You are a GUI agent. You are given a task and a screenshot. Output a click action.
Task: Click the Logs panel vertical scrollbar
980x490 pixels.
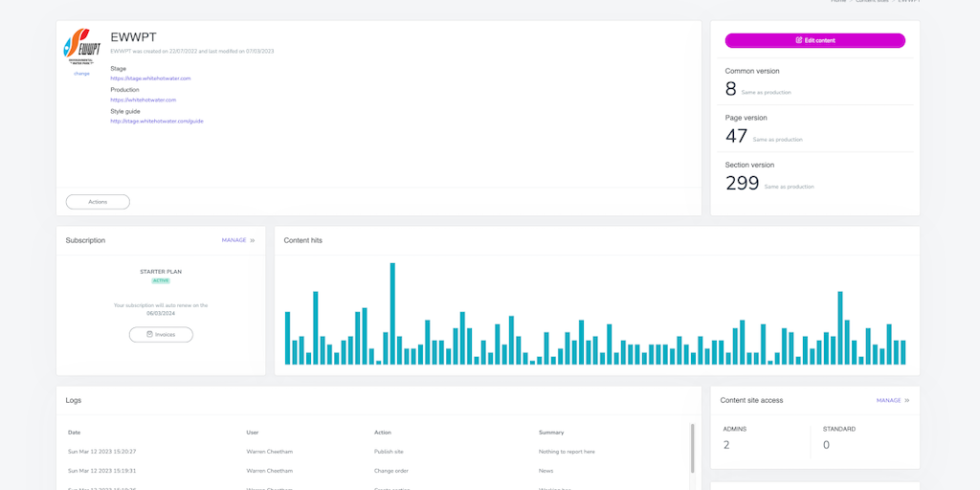692,447
